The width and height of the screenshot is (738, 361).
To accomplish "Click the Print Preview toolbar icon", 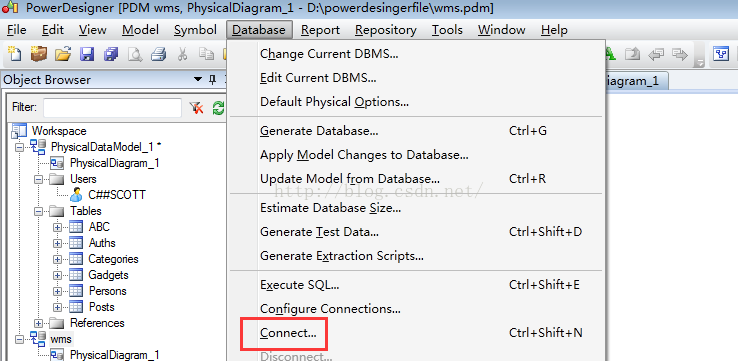I will pyautogui.click(x=135, y=55).
